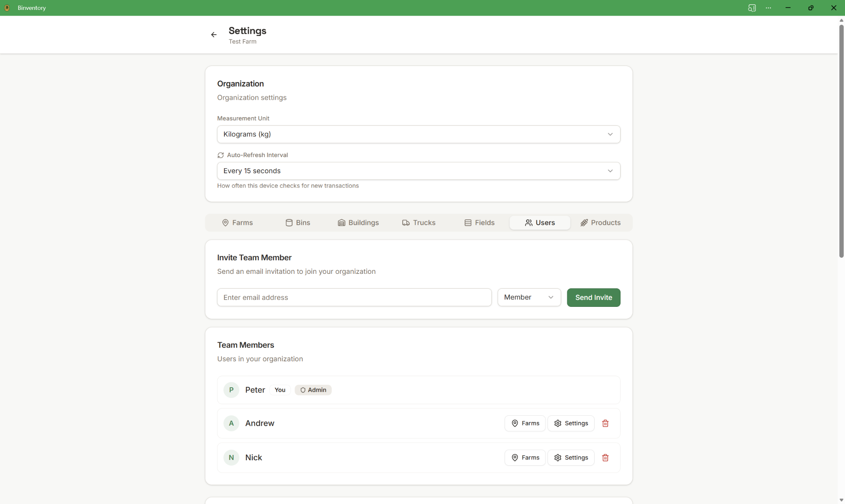Select the Fields list icon

click(x=467, y=222)
